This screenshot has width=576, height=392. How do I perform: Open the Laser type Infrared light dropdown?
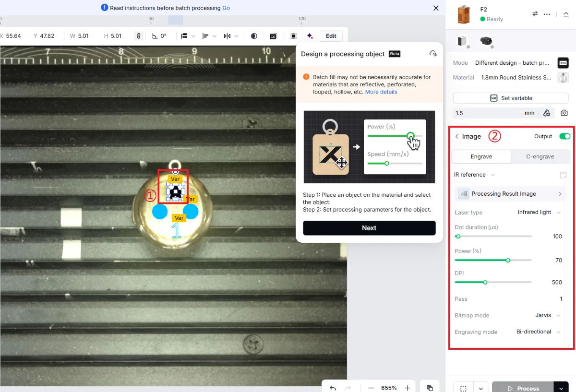click(x=539, y=212)
